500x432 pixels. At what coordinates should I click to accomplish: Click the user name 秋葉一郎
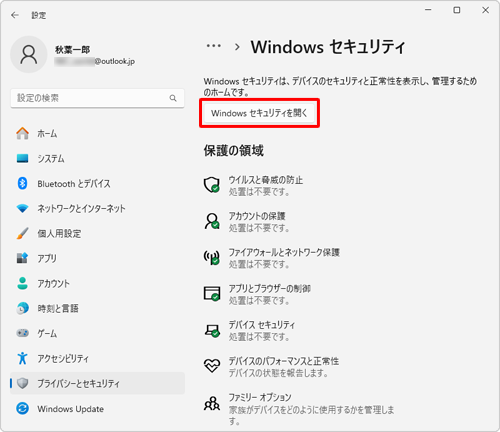72,50
